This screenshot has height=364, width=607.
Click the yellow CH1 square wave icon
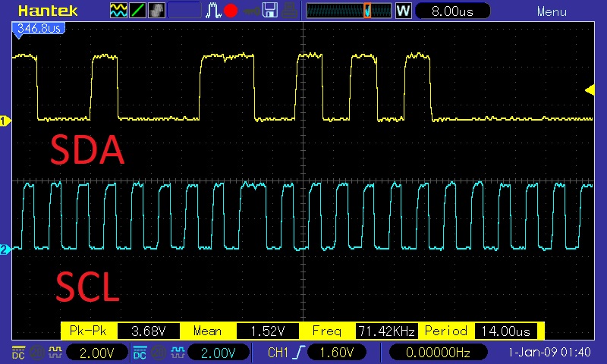coord(55,353)
